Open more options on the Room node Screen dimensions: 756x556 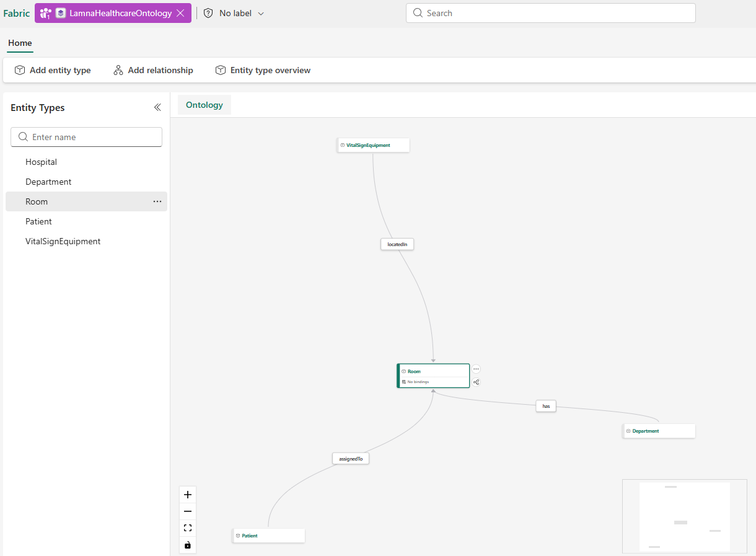(476, 368)
